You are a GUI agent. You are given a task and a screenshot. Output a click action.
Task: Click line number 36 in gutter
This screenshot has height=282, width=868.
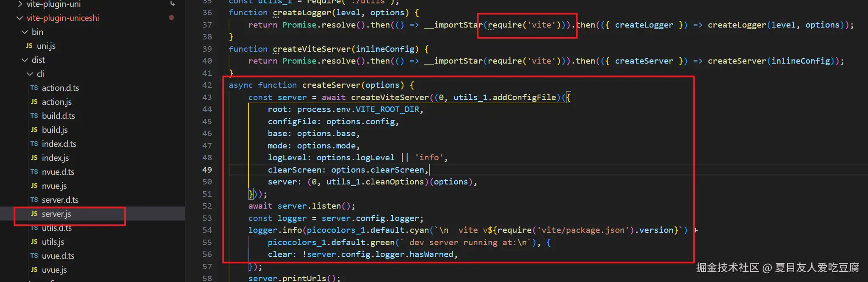207,13
